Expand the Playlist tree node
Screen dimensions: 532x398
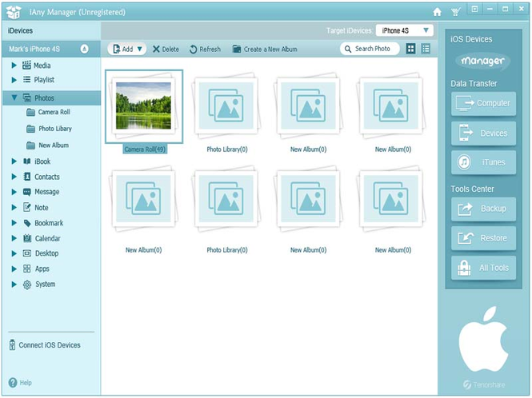click(x=14, y=80)
